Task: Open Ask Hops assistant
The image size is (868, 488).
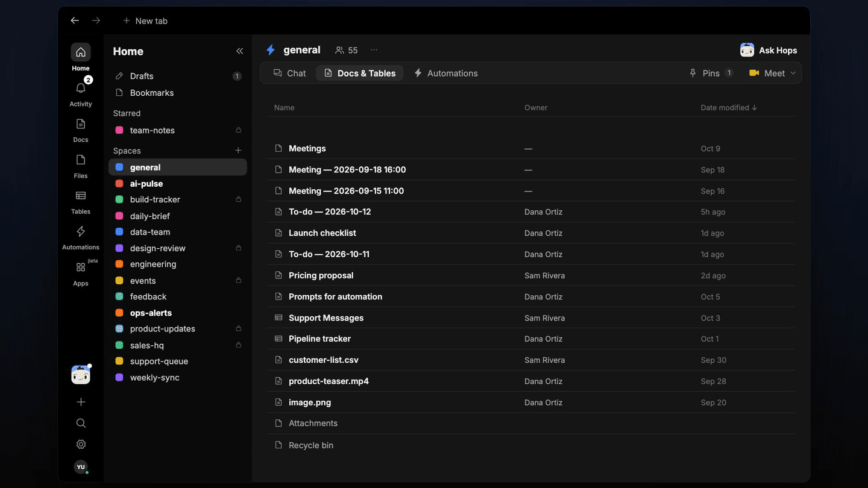Action: pos(769,51)
